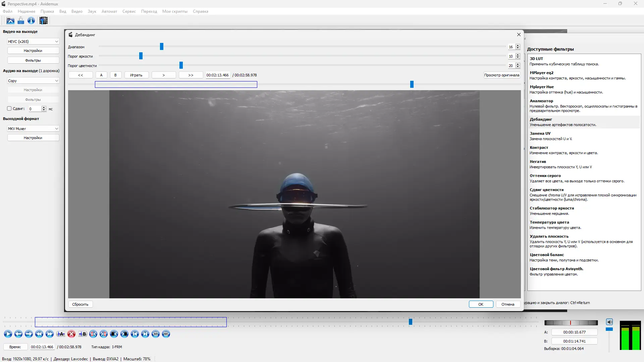The width and height of the screenshot is (644, 362).
Task: Open the MKV Muxer output format dropdown
Action: pyautogui.click(x=33, y=129)
